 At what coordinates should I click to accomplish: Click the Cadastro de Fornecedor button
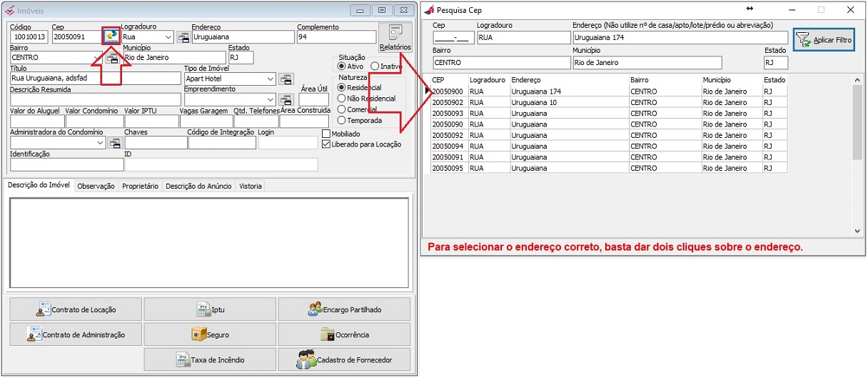pos(345,359)
